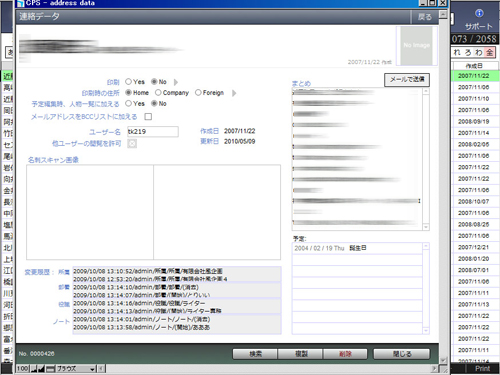The image size is (500, 375).
Task: Click the ユーザー名 field containing tk219
Action: click(x=153, y=132)
